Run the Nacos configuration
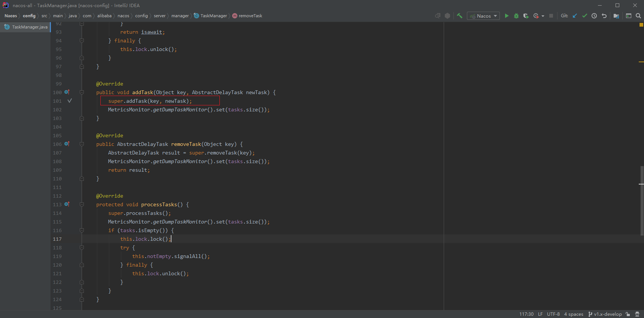The width and height of the screenshot is (644, 318). point(507,16)
